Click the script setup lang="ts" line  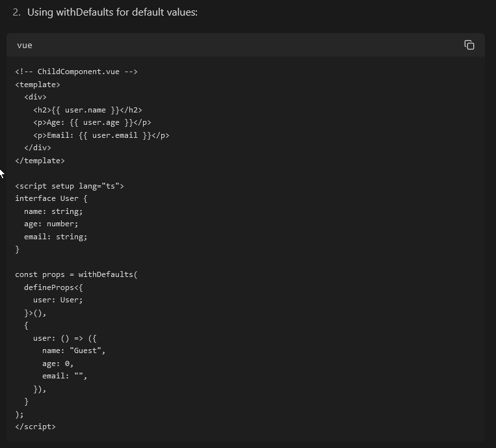pos(69,186)
